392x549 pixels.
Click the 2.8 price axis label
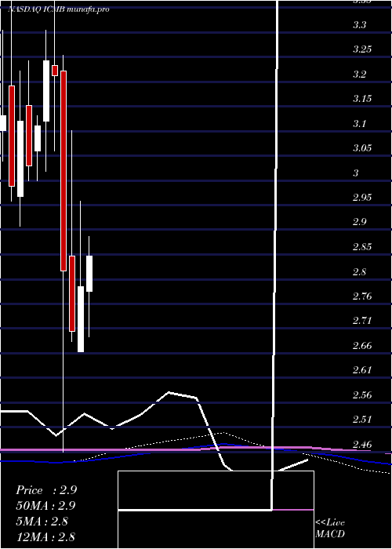coord(359,271)
